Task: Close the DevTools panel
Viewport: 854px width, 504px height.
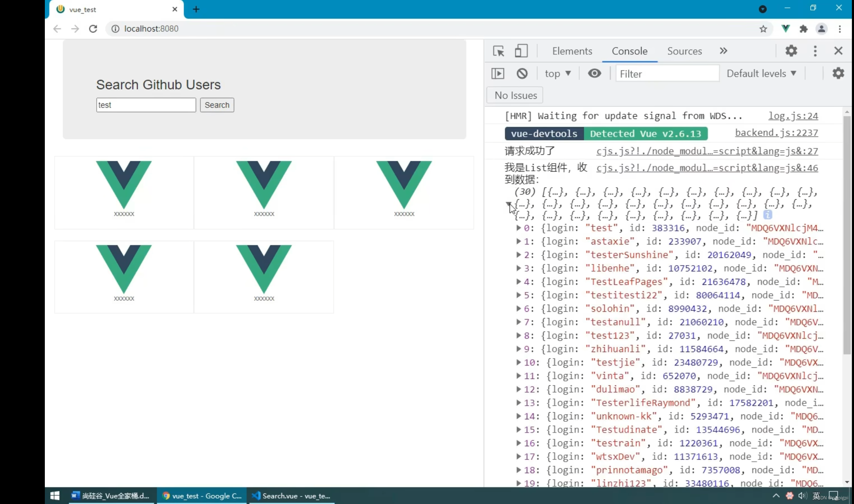Action: (838, 51)
